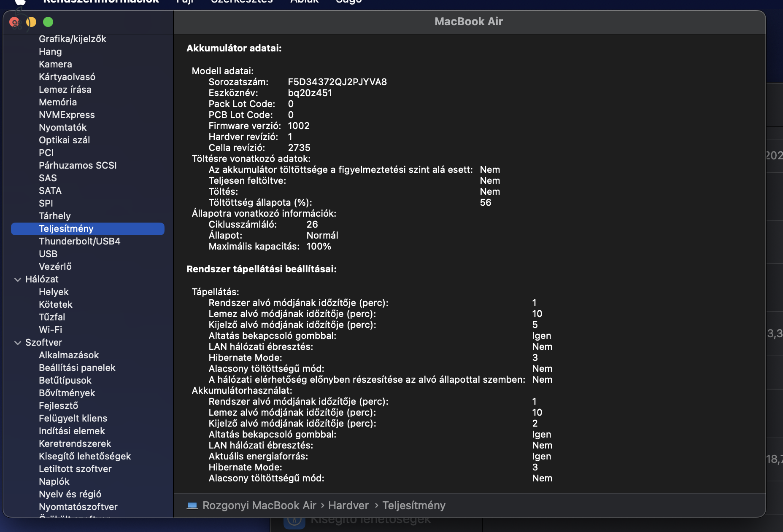Select SAS in the sidebar
The height and width of the screenshot is (532, 783).
point(48,178)
